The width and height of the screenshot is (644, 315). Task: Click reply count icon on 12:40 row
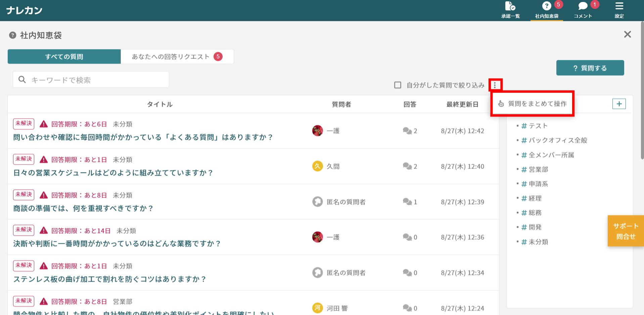[x=407, y=166]
